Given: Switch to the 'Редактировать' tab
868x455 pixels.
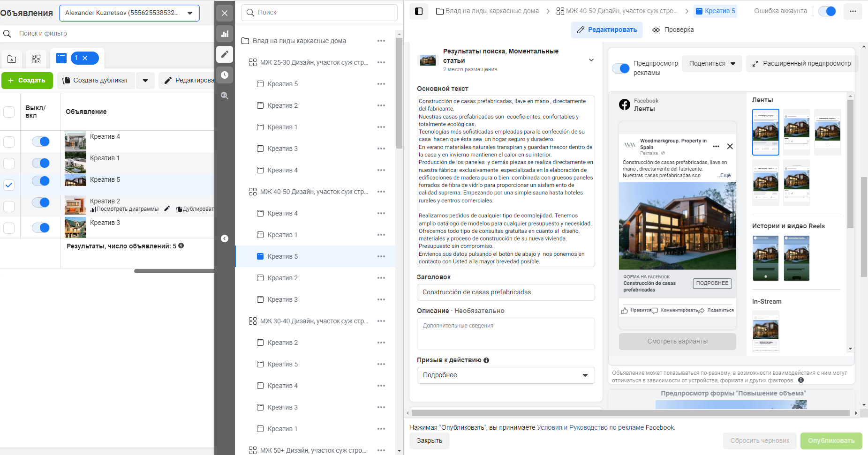Looking at the screenshot, I should [x=607, y=30].
